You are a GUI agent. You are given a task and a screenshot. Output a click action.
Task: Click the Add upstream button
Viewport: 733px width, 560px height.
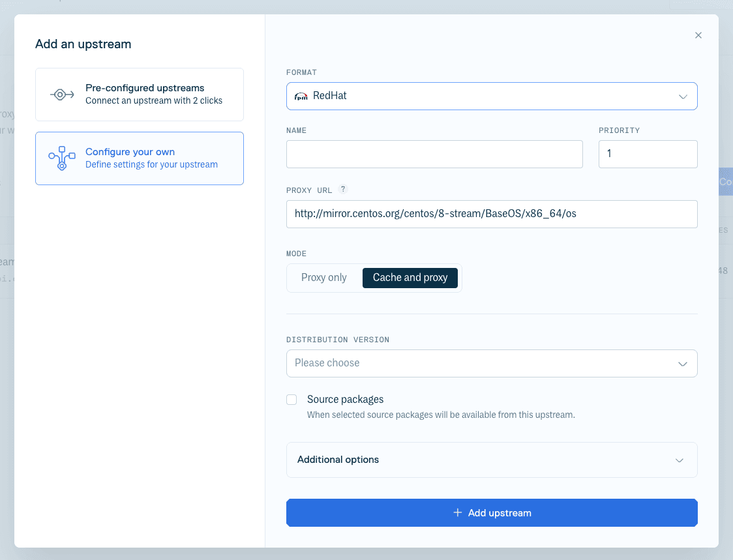pos(492,513)
